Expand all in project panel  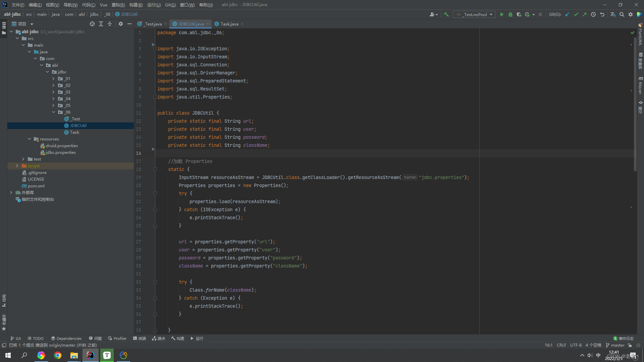click(101, 24)
